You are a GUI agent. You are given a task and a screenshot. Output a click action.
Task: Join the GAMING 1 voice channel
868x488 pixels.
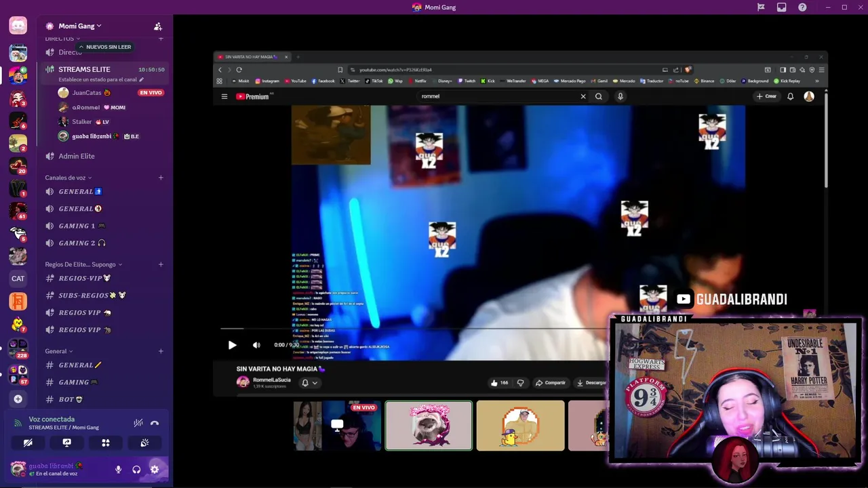103,226
